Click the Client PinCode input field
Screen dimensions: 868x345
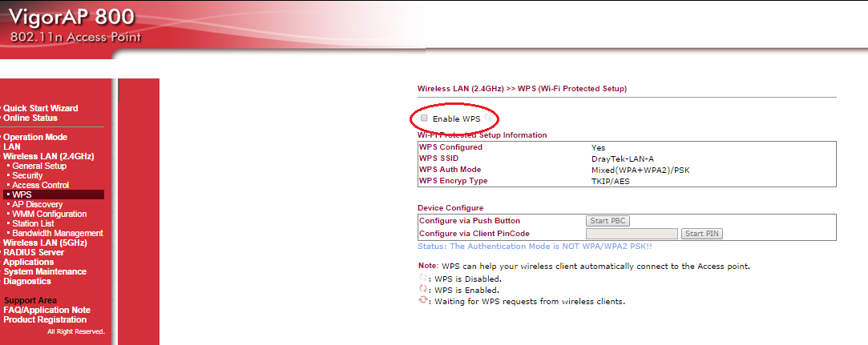(x=632, y=234)
